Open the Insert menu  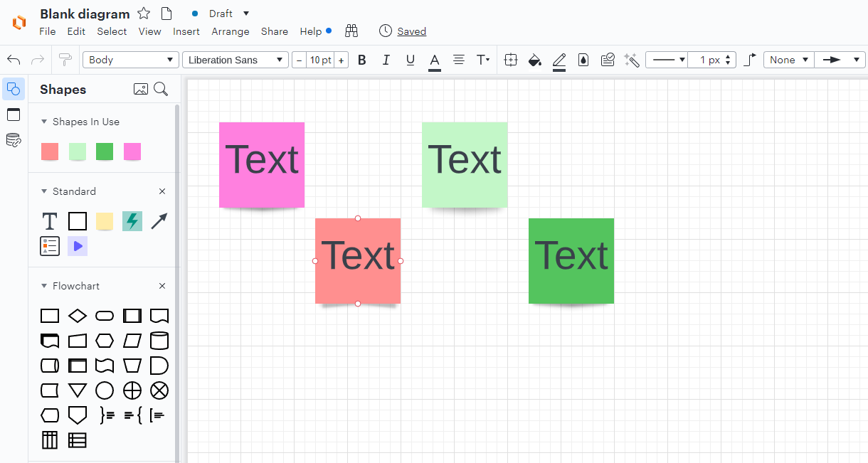186,31
